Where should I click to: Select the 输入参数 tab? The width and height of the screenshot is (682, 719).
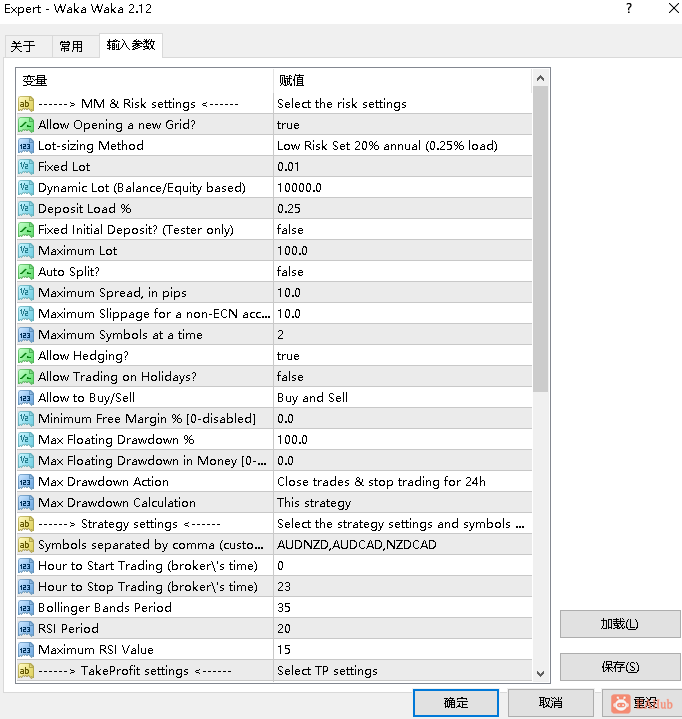pyautogui.click(x=131, y=45)
